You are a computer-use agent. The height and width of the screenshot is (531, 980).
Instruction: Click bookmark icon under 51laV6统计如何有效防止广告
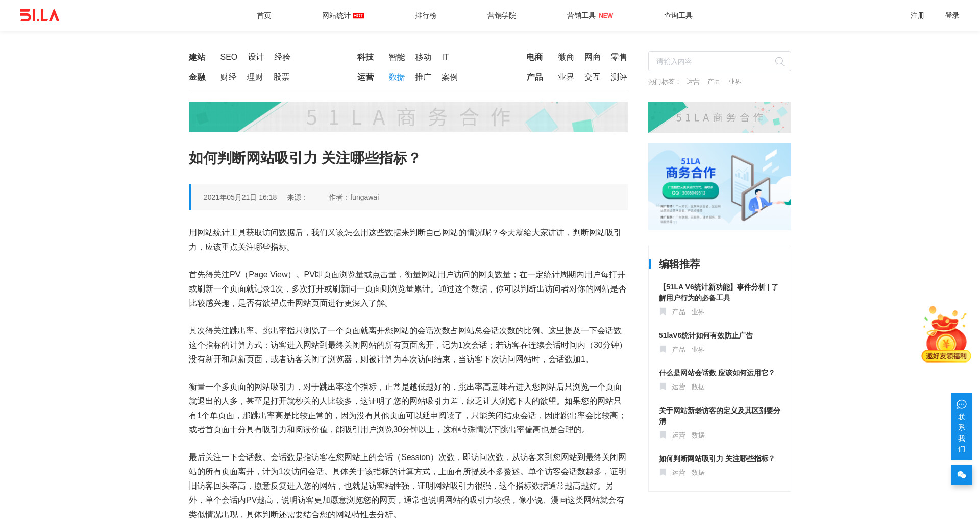[663, 349]
